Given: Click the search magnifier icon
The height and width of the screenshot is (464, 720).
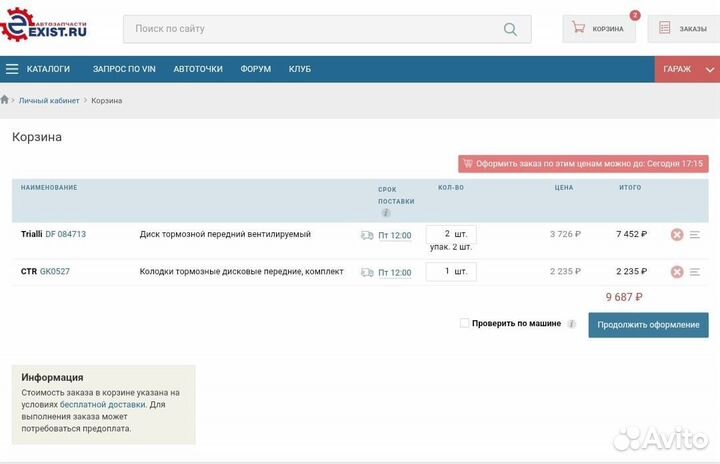Looking at the screenshot, I should (x=511, y=29).
